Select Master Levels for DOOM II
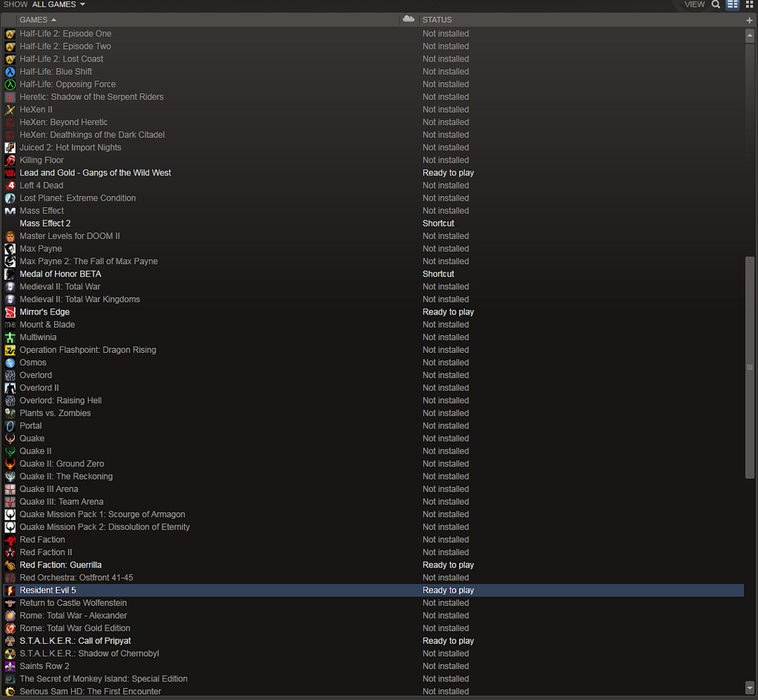758x700 pixels. [70, 236]
